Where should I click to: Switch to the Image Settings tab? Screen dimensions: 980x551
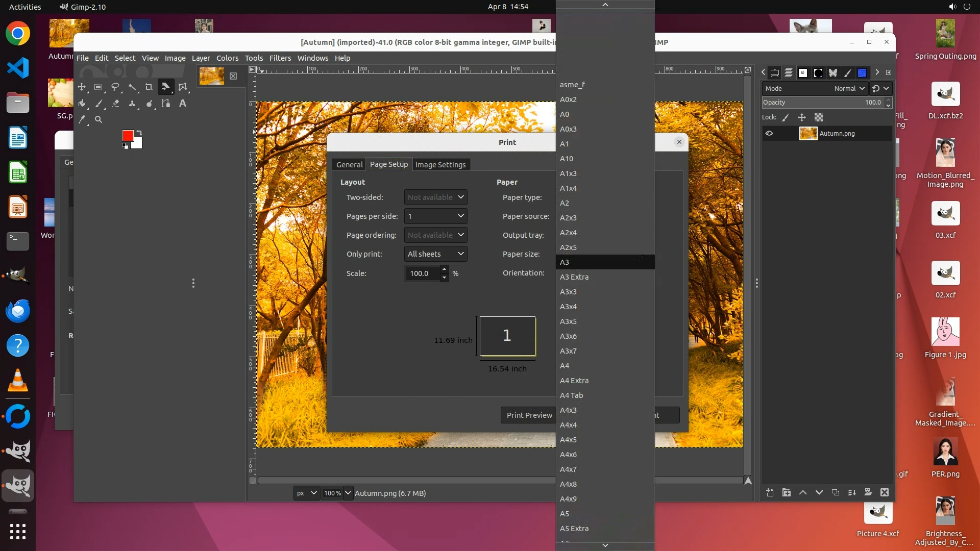point(440,165)
